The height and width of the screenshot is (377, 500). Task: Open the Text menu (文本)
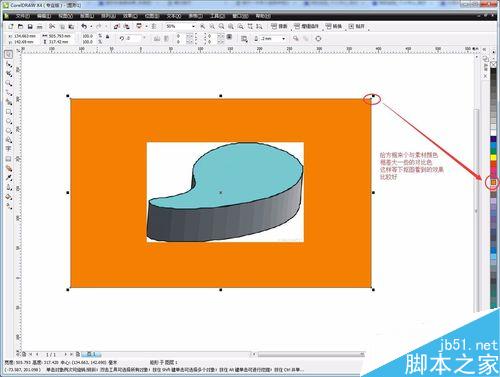pyautogui.click(x=174, y=16)
